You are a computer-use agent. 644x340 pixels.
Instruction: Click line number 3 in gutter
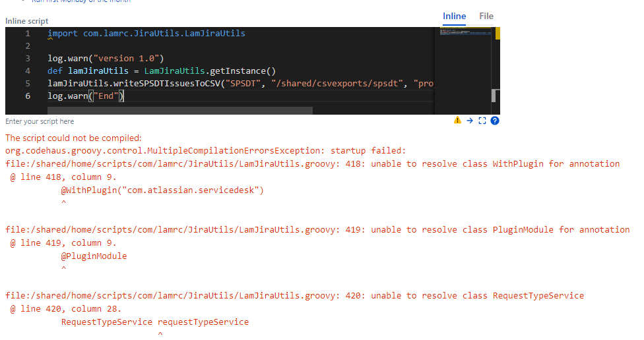tap(27, 59)
